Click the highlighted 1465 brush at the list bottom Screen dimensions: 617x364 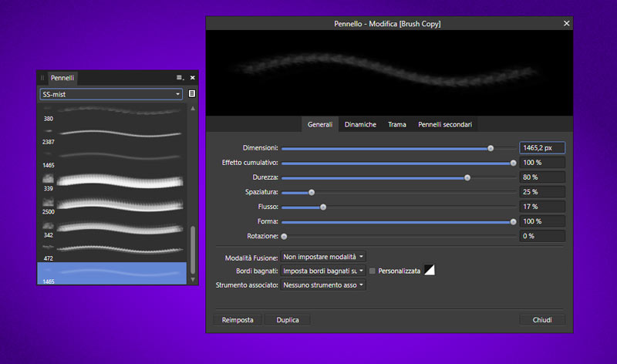(112, 273)
